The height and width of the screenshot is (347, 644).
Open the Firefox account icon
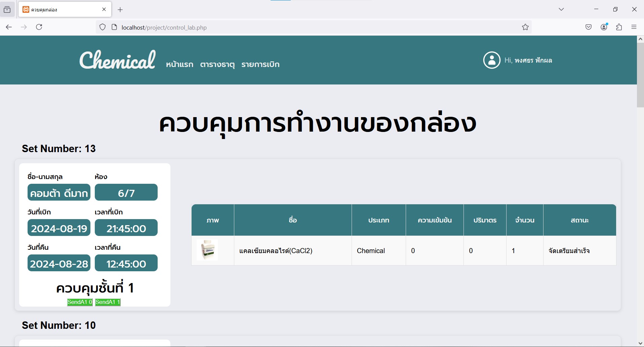point(604,27)
